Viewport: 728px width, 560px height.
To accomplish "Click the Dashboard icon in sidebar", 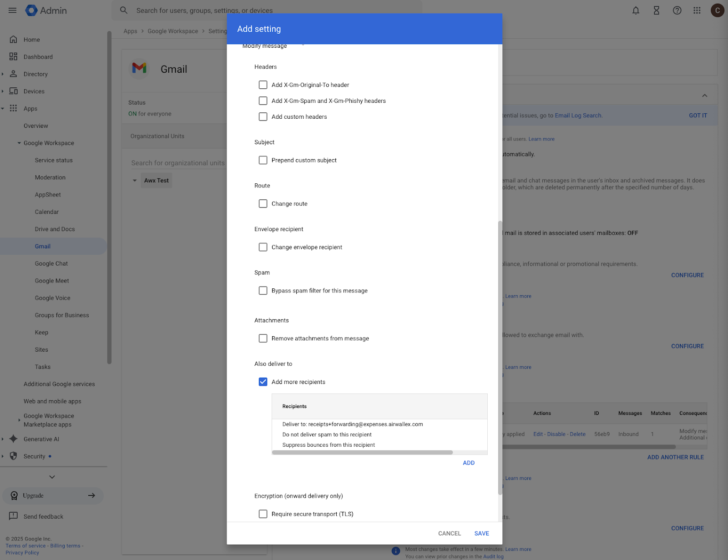I will (x=13, y=57).
